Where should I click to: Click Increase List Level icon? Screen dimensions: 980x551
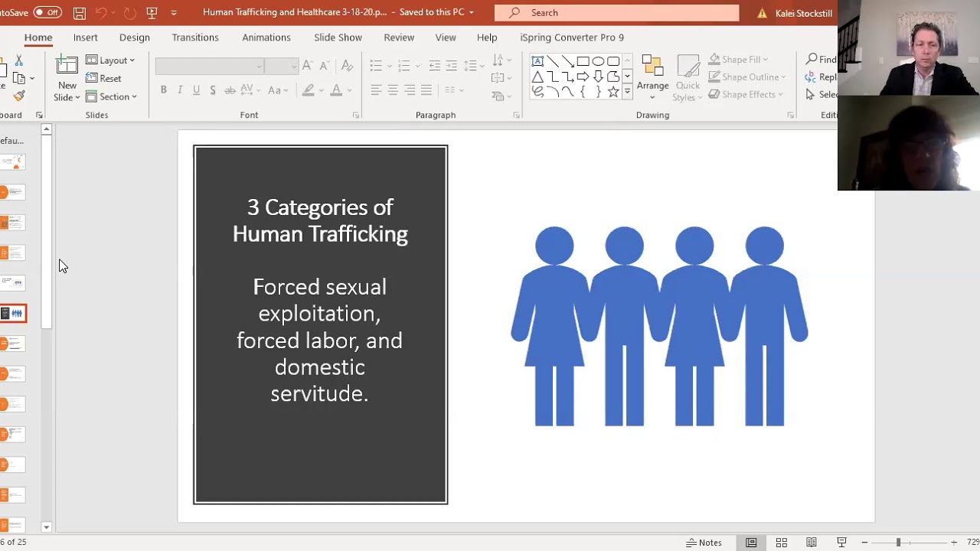tap(451, 66)
